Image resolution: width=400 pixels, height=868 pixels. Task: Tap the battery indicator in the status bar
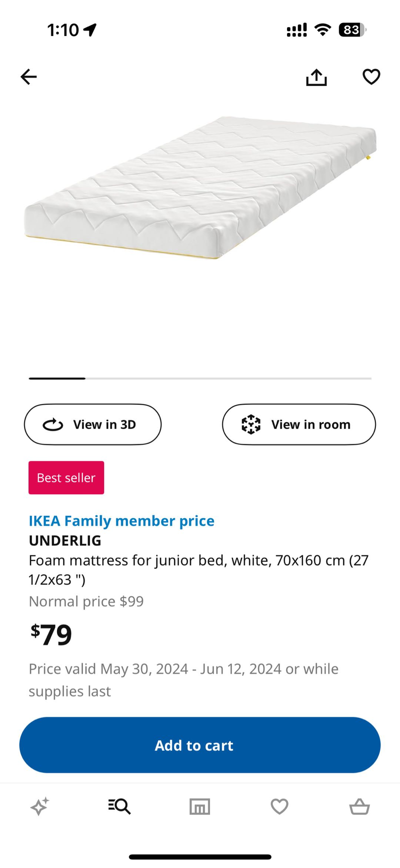pos(352,30)
